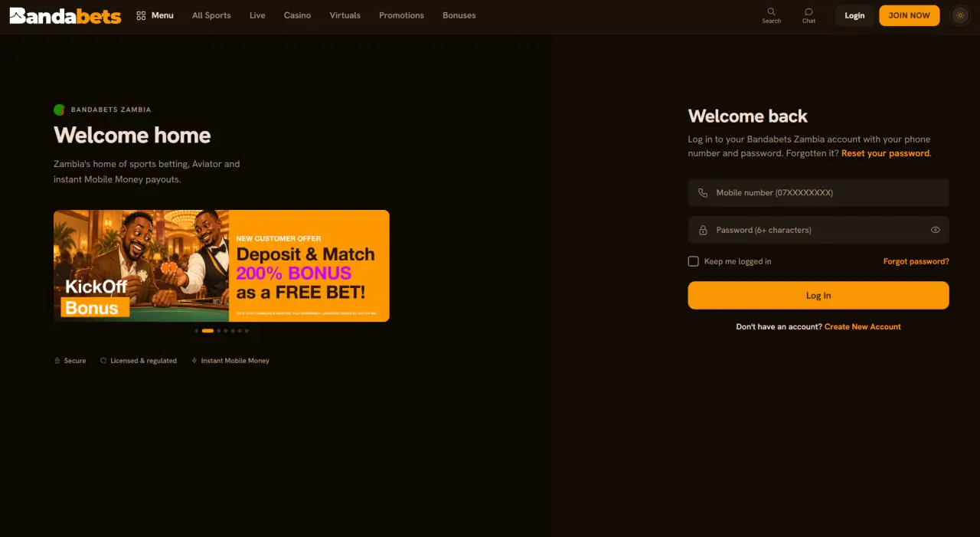Open the Create New Account link

pyautogui.click(x=862, y=326)
